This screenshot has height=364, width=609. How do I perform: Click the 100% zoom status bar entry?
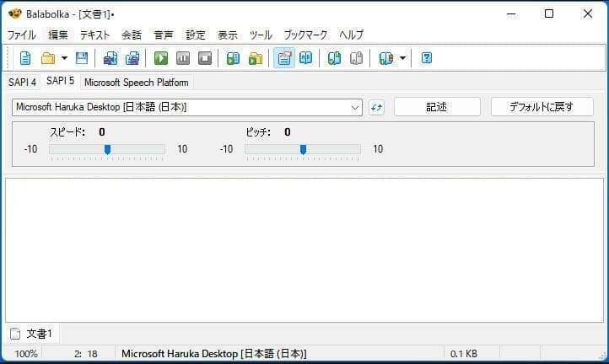click(26, 354)
